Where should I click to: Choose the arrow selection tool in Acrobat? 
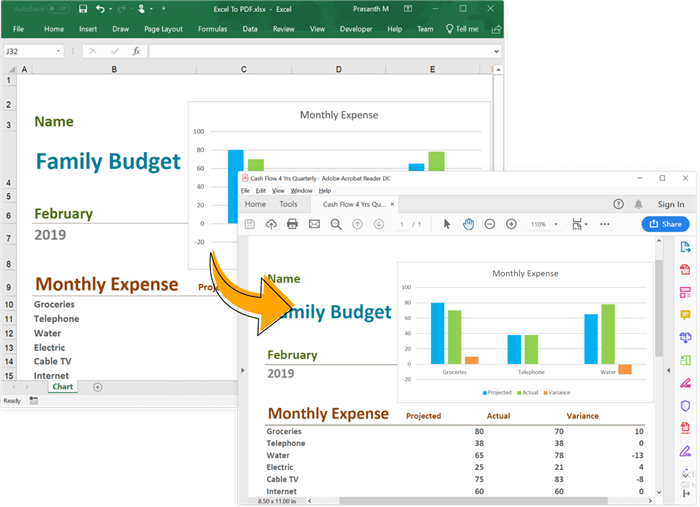[448, 224]
